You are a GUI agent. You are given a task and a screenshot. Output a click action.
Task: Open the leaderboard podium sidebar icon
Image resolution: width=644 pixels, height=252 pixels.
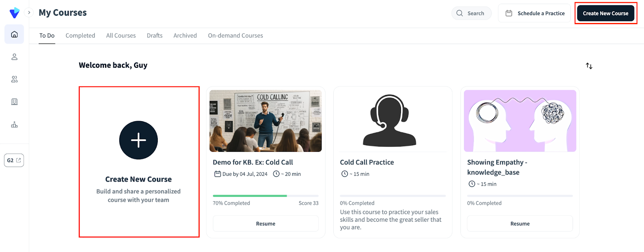(14, 125)
